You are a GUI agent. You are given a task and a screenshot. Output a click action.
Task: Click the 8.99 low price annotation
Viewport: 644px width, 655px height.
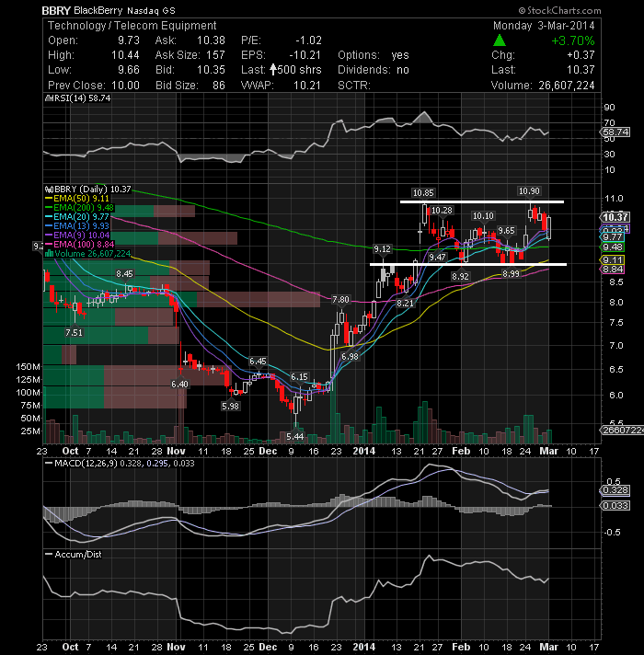[511, 274]
